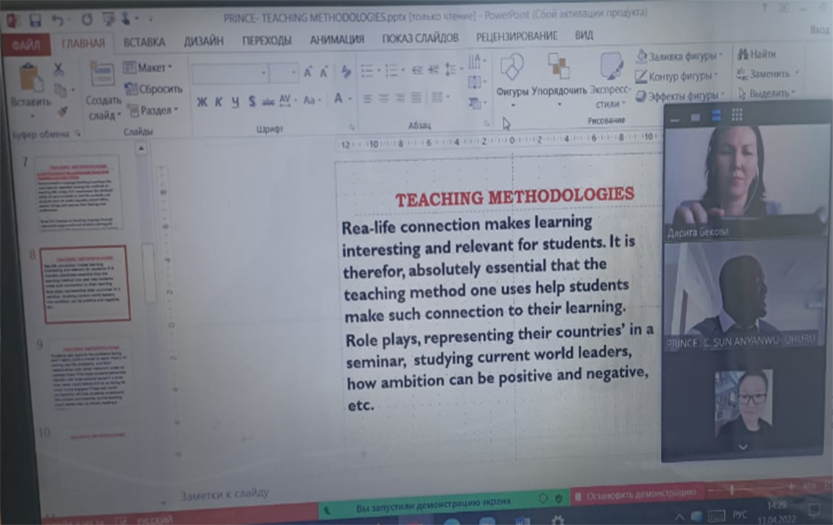833x525 pixels.
Task: Toggle bold formatting Ж
Action: tap(202, 101)
